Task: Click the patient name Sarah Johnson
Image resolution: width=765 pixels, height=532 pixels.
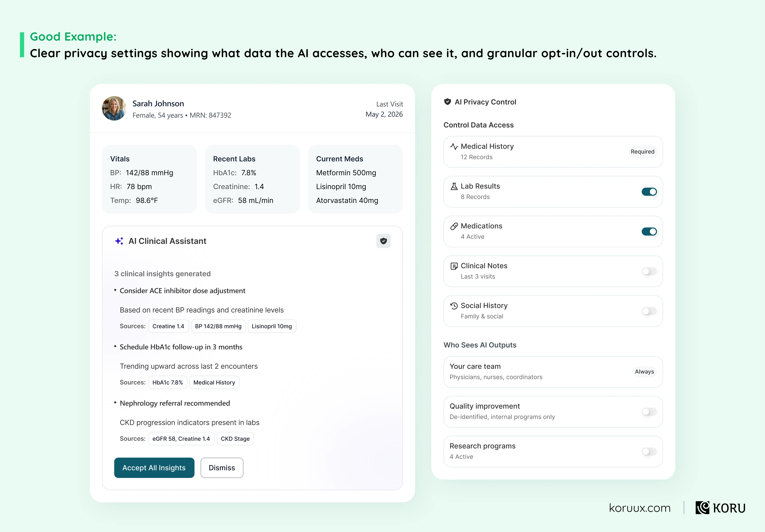Action: (158, 104)
